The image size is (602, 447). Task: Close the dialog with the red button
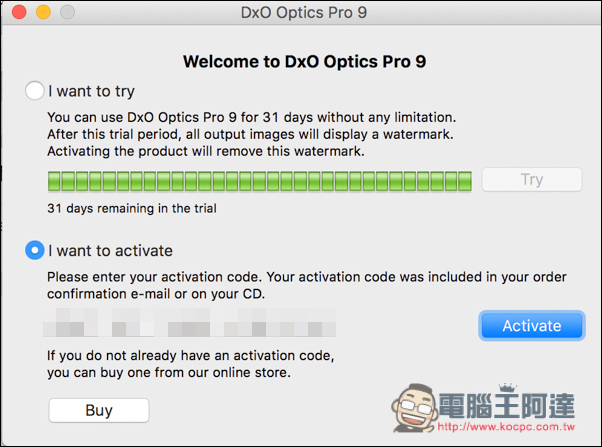(19, 12)
